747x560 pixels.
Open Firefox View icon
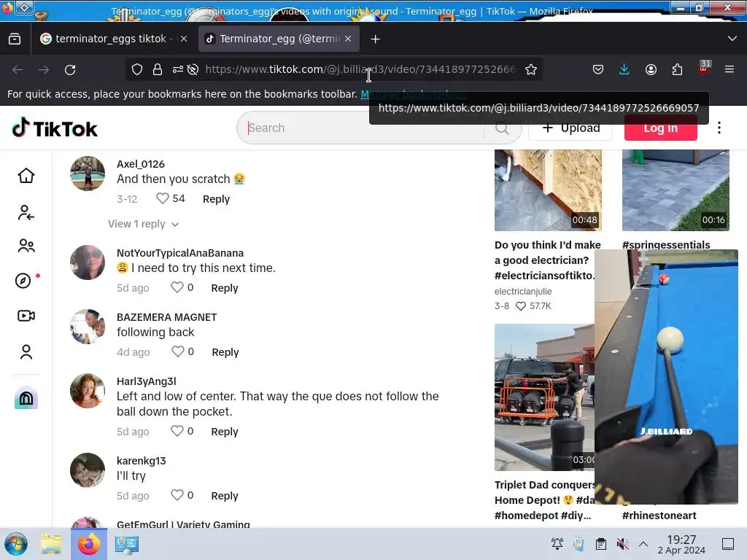(15, 39)
